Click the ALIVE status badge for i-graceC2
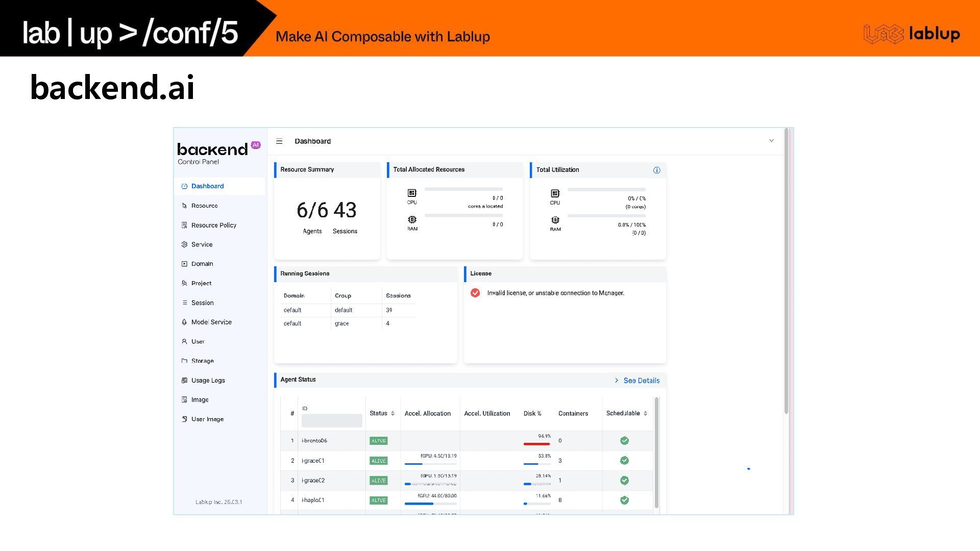This screenshot has height=551, width=980. tap(378, 481)
